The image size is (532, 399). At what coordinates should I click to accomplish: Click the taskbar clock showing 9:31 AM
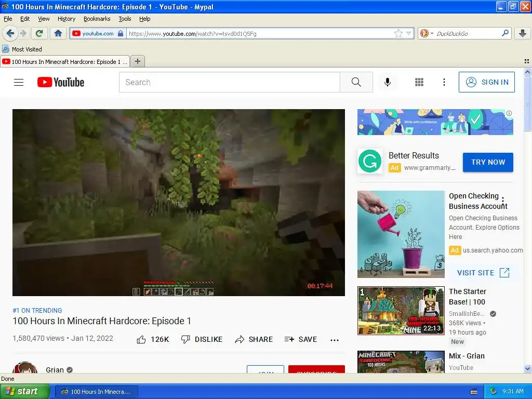pos(513,391)
